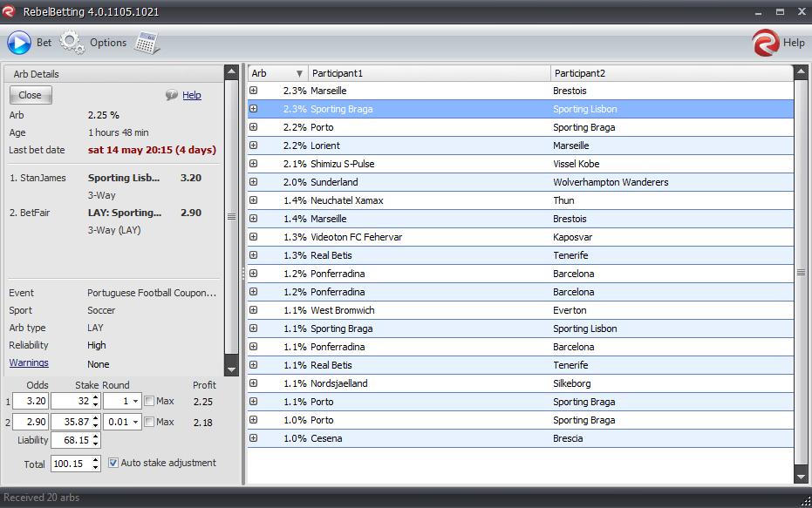Select the Videoton FC Fehervar row
This screenshot has width=812, height=508.
click(521, 237)
